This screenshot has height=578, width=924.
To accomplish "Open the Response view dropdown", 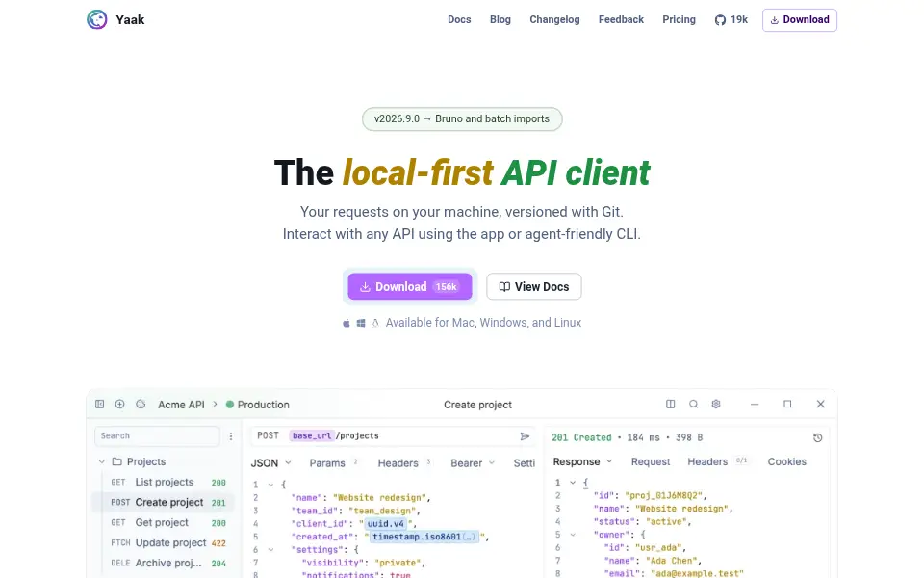I will tap(583, 461).
